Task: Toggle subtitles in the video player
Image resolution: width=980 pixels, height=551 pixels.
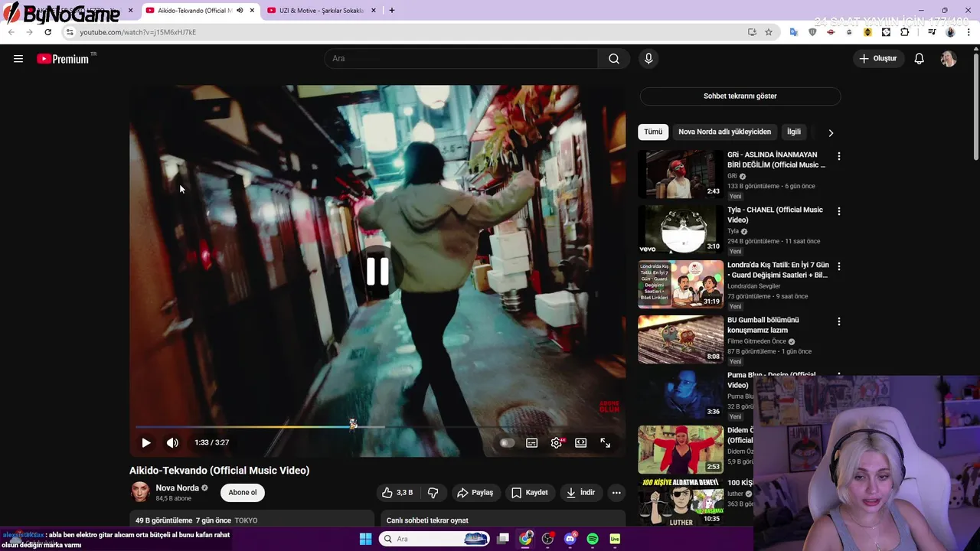Action: [532, 443]
